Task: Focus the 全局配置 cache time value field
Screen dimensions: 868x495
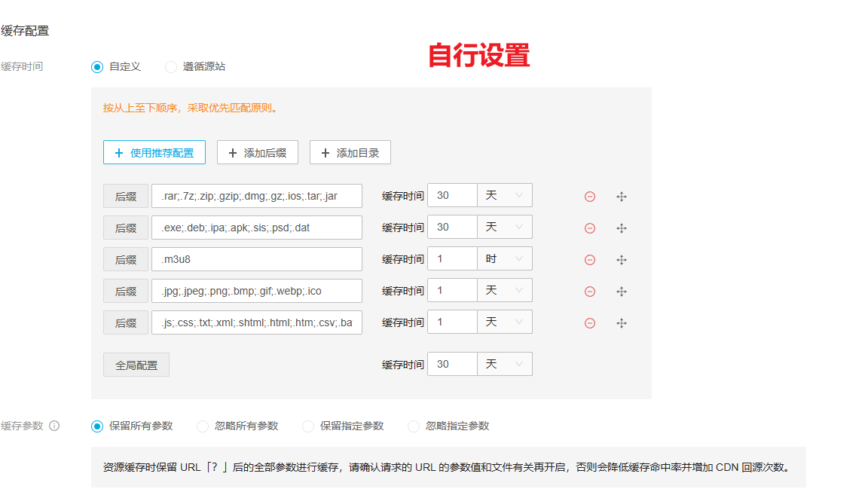Action: click(x=452, y=364)
